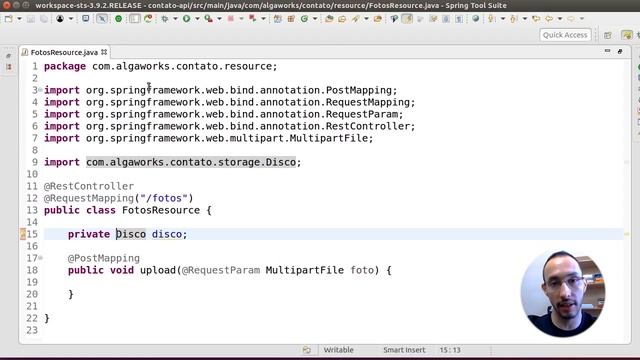The width and height of the screenshot is (640, 360).
Task: Click the Open Perspective icon
Action: pyautogui.click(x=608, y=36)
